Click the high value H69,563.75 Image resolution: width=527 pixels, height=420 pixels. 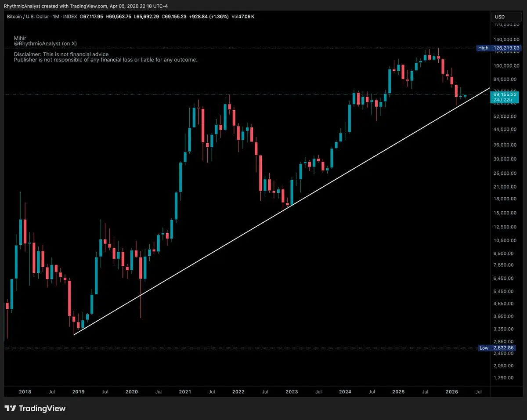click(x=119, y=17)
